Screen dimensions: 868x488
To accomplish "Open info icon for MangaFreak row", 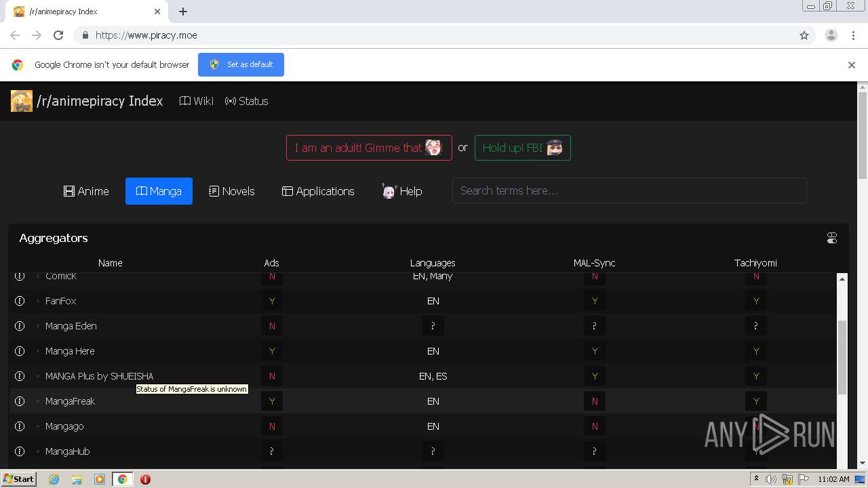I will tap(20, 401).
